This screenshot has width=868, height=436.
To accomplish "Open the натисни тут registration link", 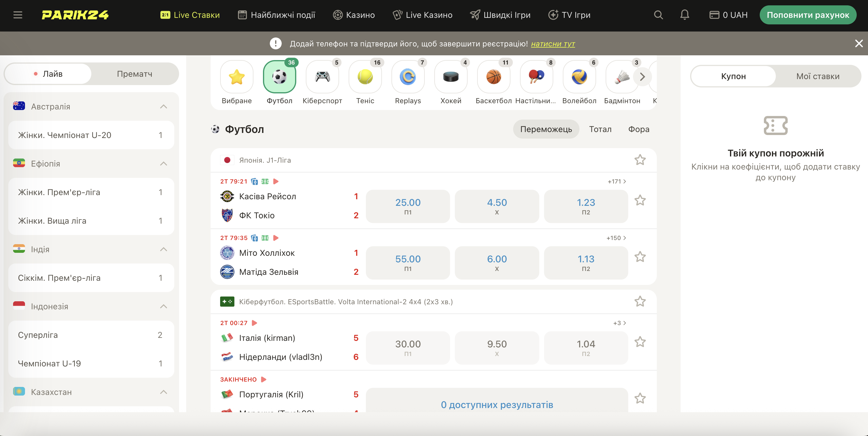I will (x=553, y=44).
